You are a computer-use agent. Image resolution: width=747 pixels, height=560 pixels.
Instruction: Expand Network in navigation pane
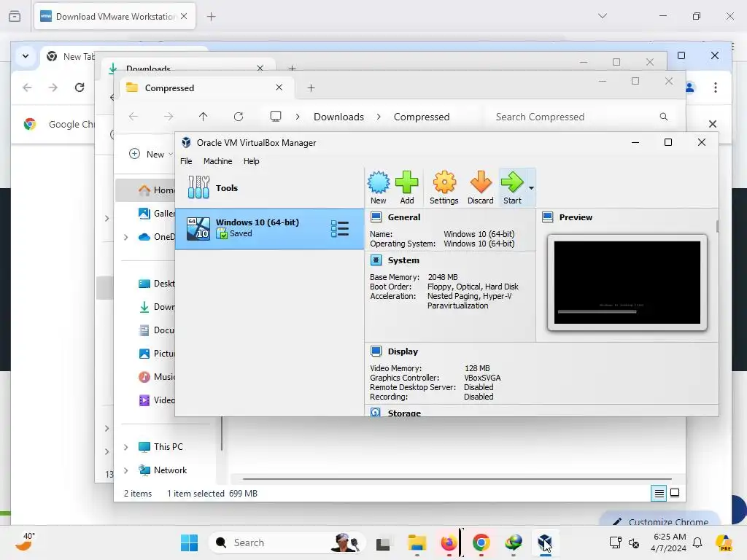pos(125,470)
